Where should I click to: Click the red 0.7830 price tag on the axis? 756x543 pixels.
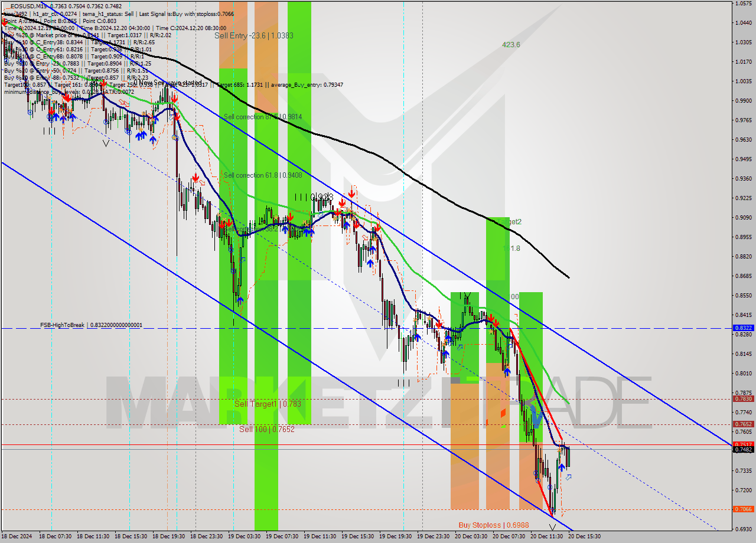(743, 398)
